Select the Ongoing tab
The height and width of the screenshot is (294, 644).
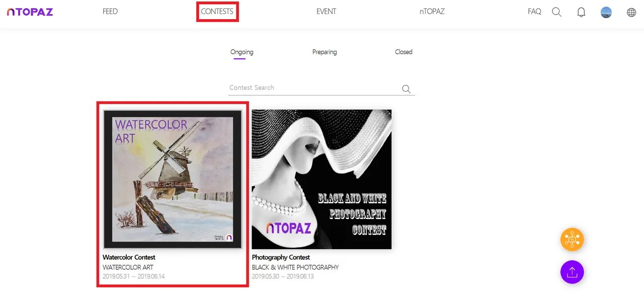point(242,52)
